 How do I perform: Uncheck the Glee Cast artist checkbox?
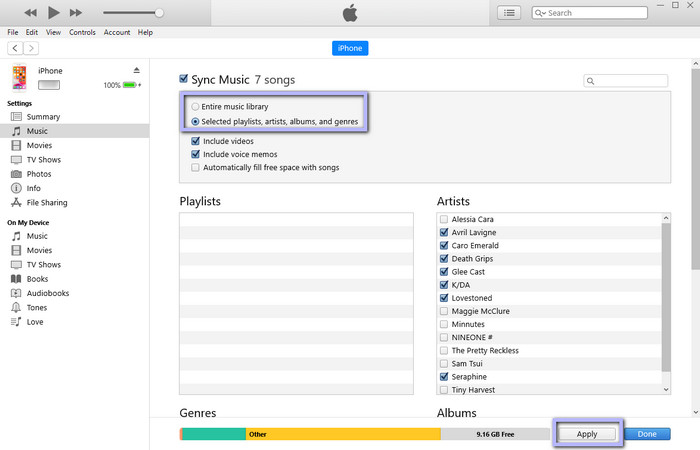click(444, 271)
